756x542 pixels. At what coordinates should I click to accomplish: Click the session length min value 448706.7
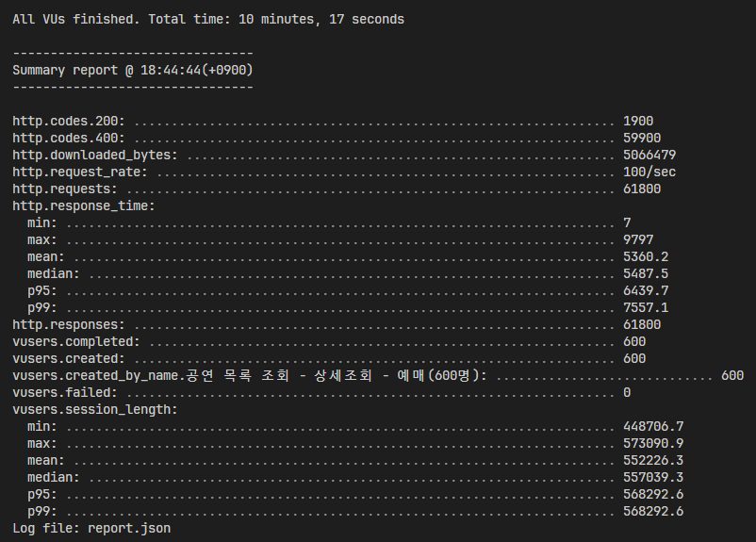tap(653, 426)
